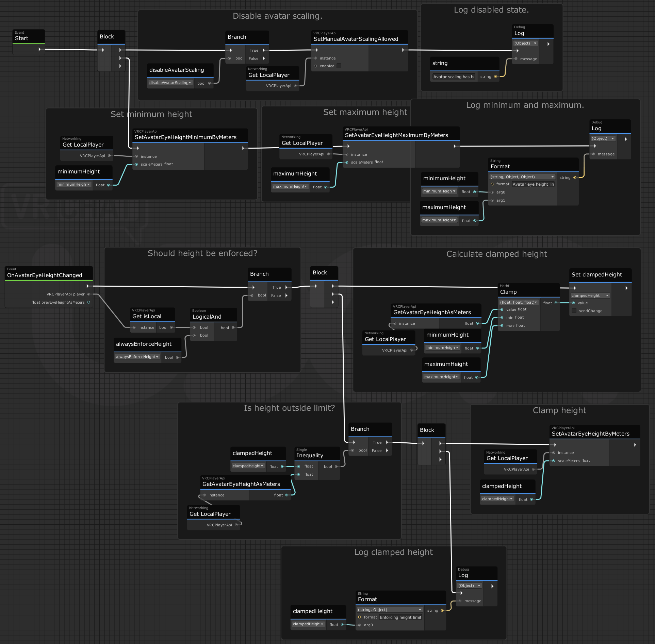This screenshot has height=644, width=655.
Task: Click the message port on the Debug Log node
Action: 516,58
